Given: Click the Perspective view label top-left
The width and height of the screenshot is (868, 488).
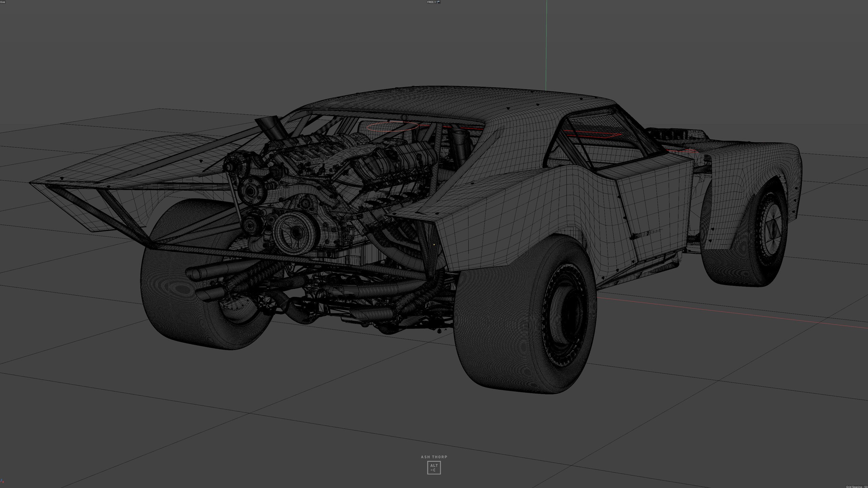Looking at the screenshot, I should 2,2.
